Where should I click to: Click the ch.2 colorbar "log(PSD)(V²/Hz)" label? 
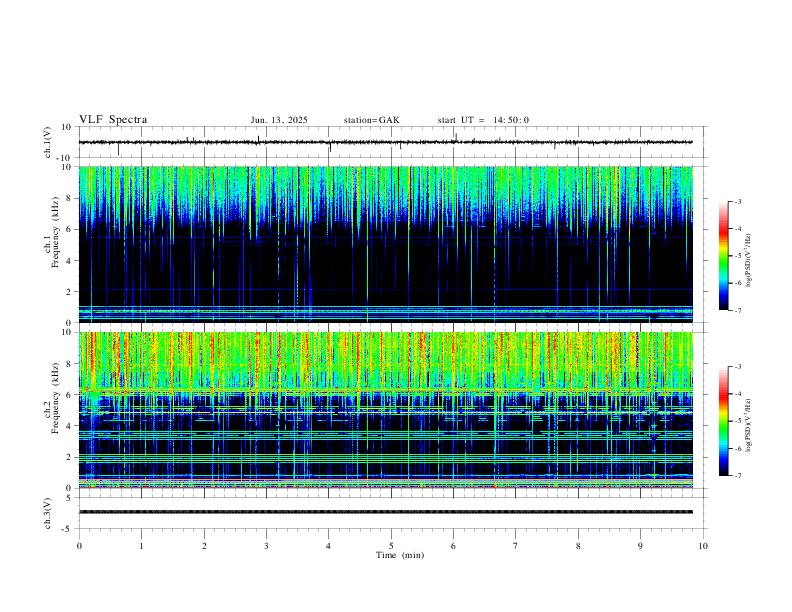(x=749, y=425)
